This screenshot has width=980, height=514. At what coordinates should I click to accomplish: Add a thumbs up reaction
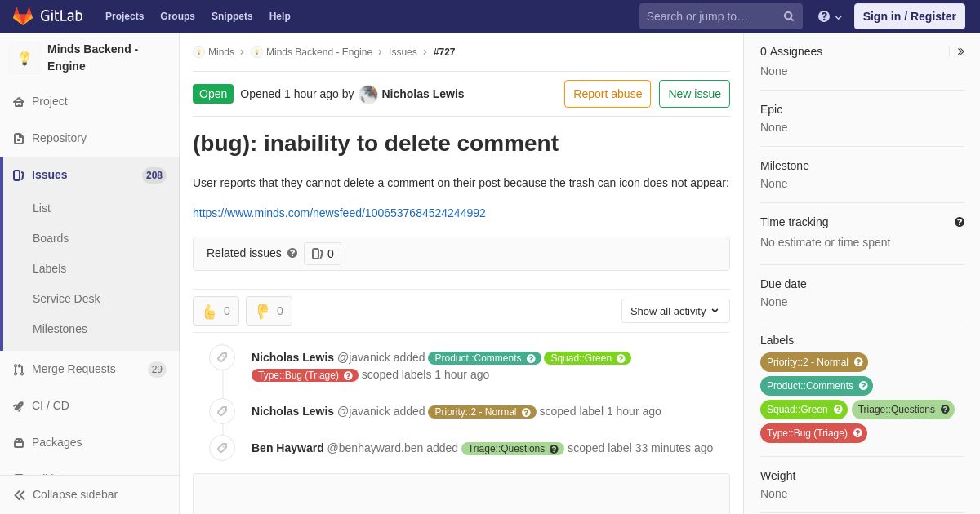click(x=216, y=311)
